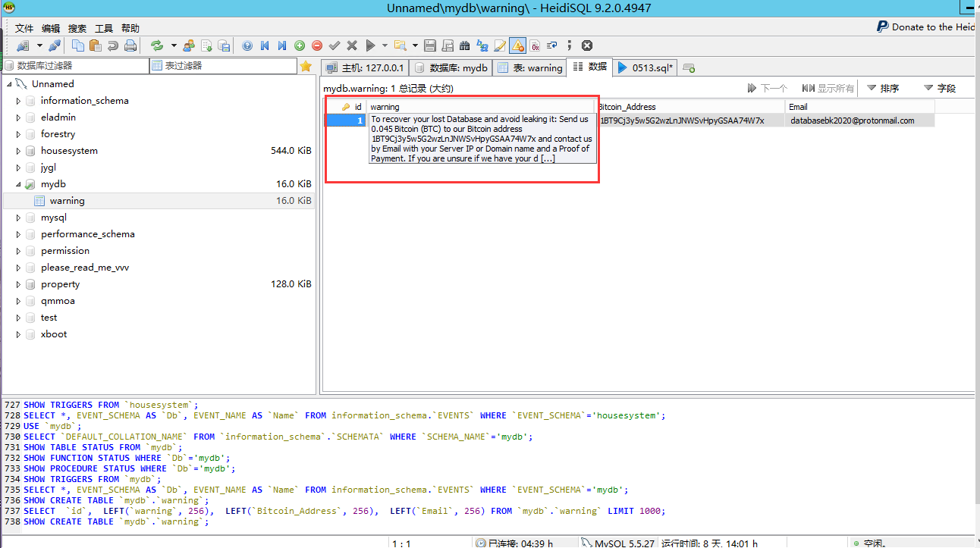Click the load SQL file folder icon

click(x=400, y=45)
